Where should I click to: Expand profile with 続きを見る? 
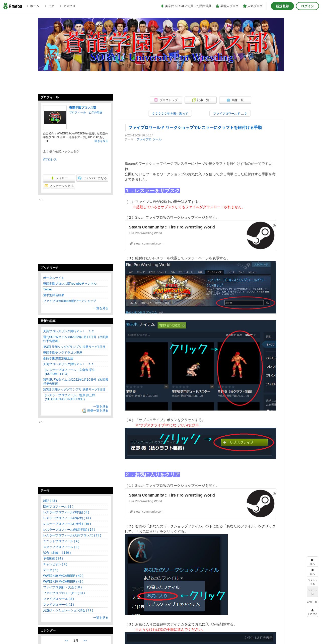pyautogui.click(x=101, y=141)
